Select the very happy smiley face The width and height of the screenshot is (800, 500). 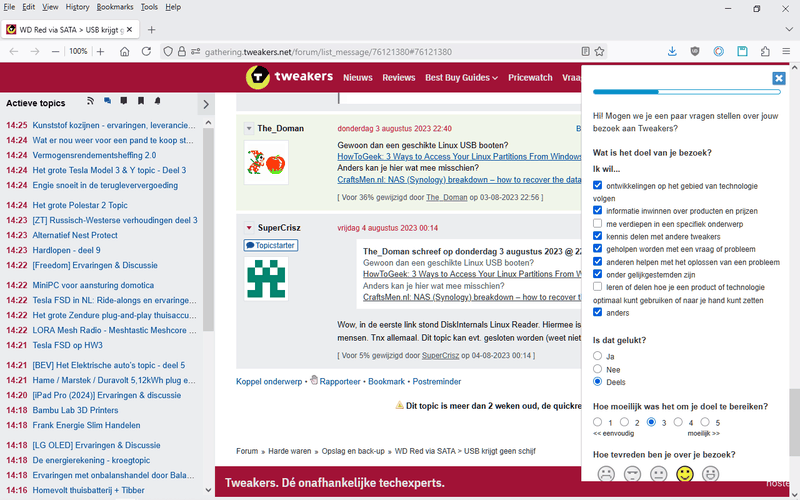(710, 474)
